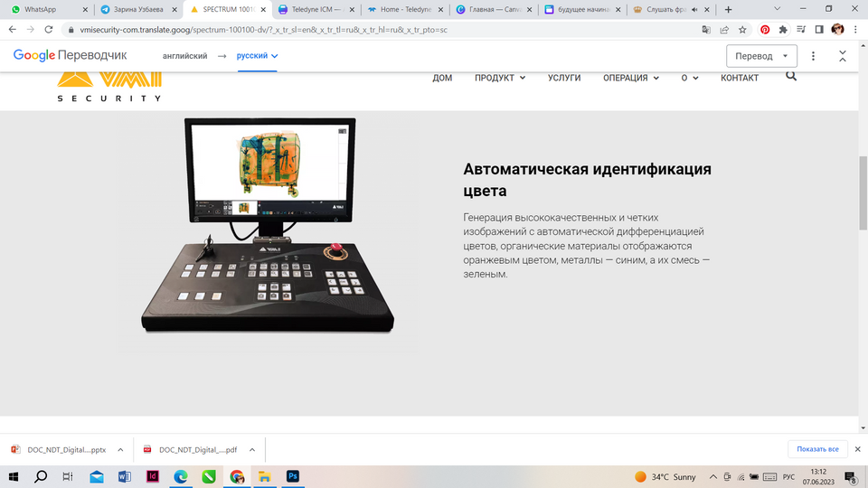This screenshot has height=488, width=868.
Task: Open the media controls icon in toolbar
Action: coord(801,29)
